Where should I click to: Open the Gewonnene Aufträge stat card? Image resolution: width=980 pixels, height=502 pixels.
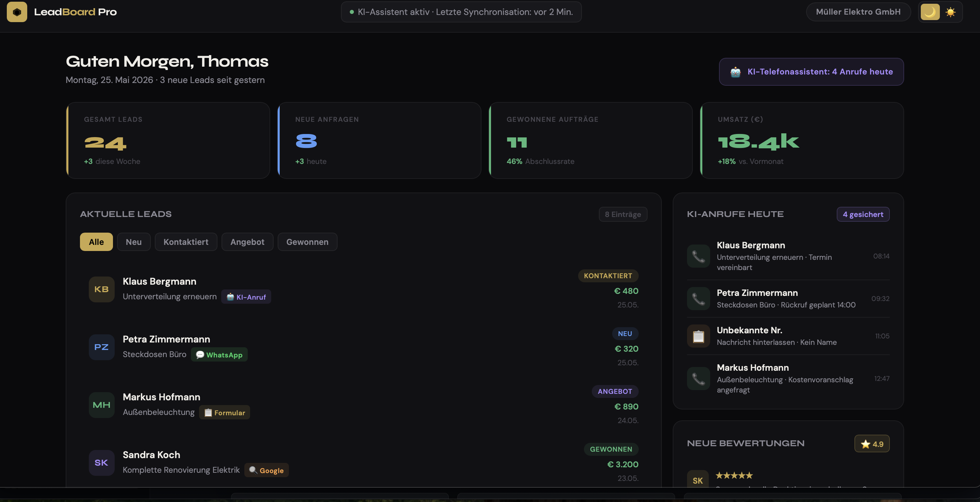coord(590,140)
